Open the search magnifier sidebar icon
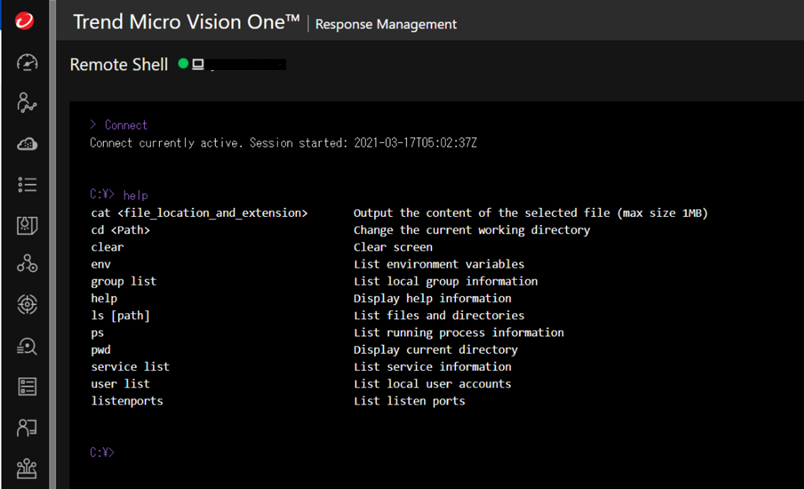This screenshot has width=804, height=489. coord(27,346)
